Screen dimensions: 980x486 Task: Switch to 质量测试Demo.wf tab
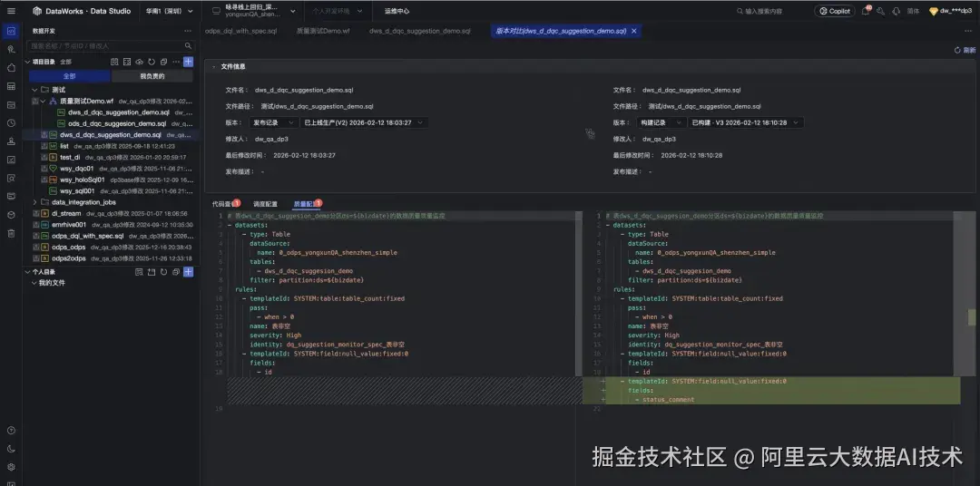tap(322, 31)
